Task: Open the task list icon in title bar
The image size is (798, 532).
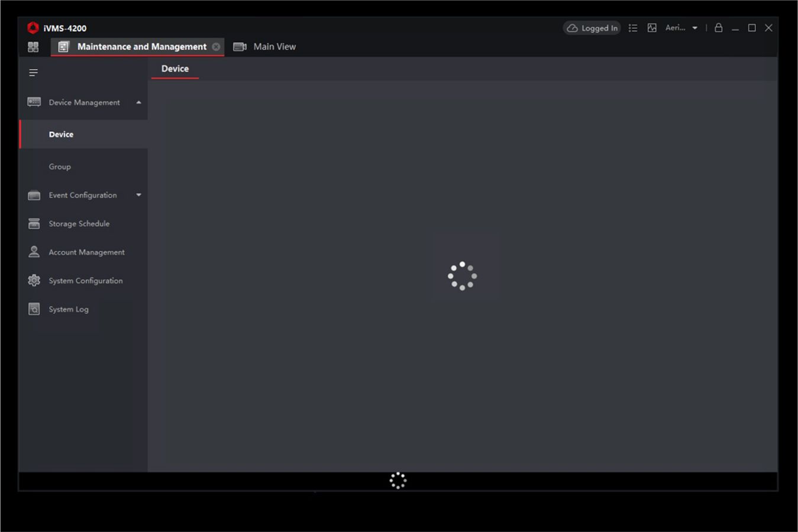Action: [633, 28]
